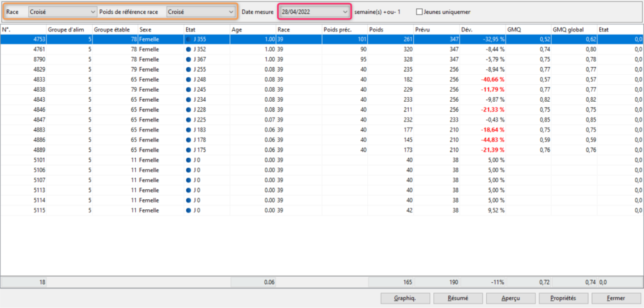Sort by the GMQ global column header
Viewport: 644px width, 308px height.
coord(574,29)
